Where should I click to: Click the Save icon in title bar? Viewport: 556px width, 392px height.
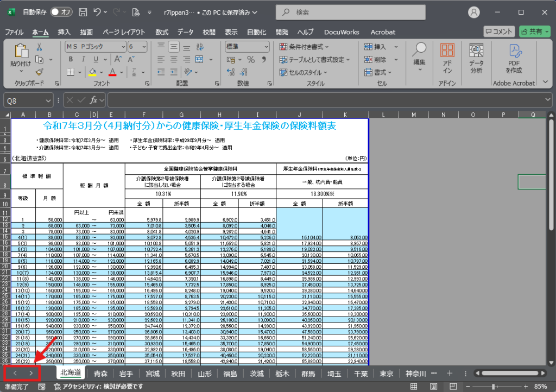pyautogui.click(x=83, y=12)
